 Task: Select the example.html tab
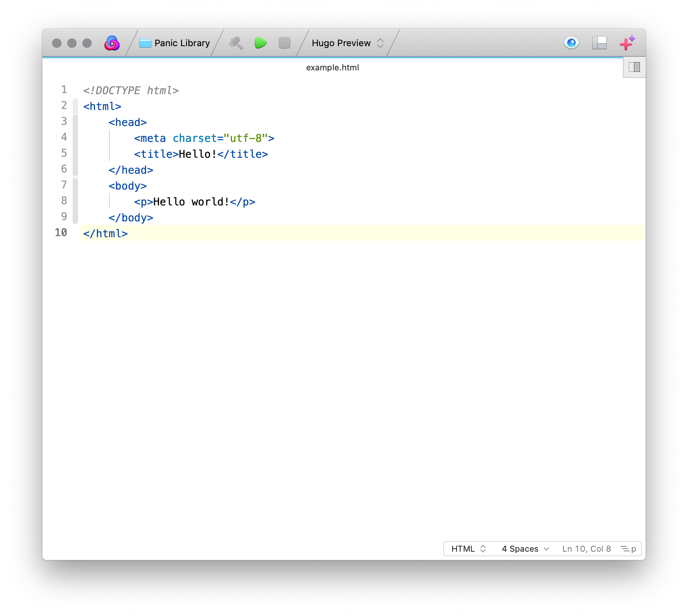[x=332, y=67]
